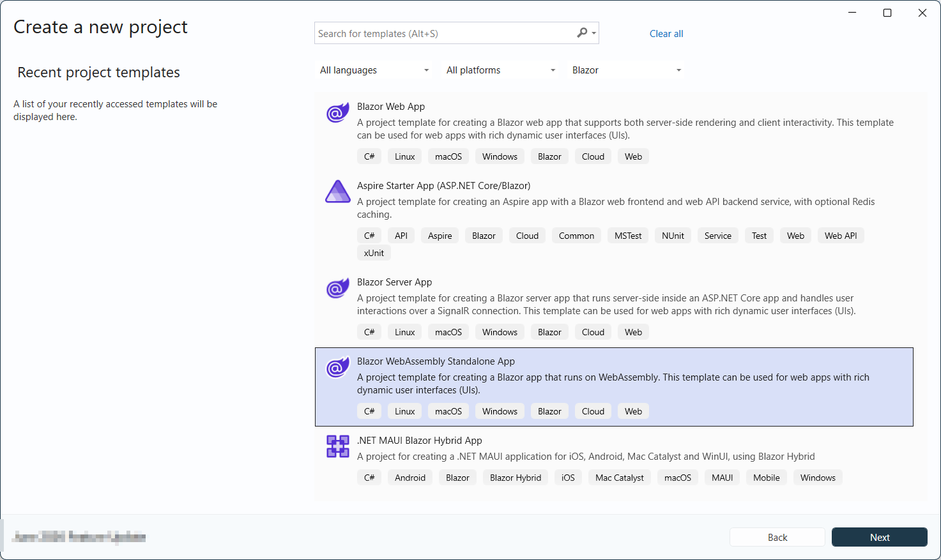Click the Test tag in Aspire Starter App
Screen dimensions: 941x560
point(759,236)
